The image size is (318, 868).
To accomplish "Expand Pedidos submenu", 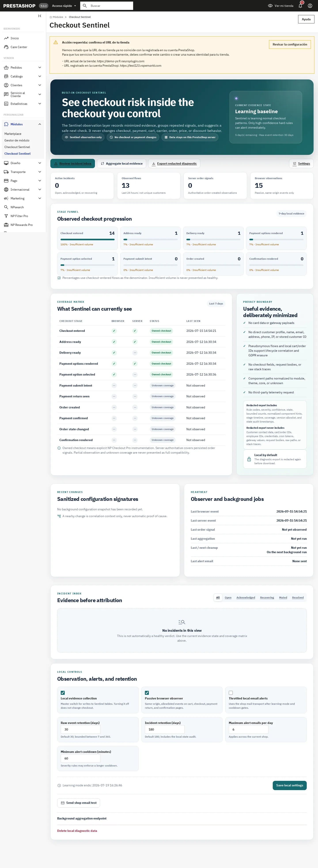I will pos(40,68).
